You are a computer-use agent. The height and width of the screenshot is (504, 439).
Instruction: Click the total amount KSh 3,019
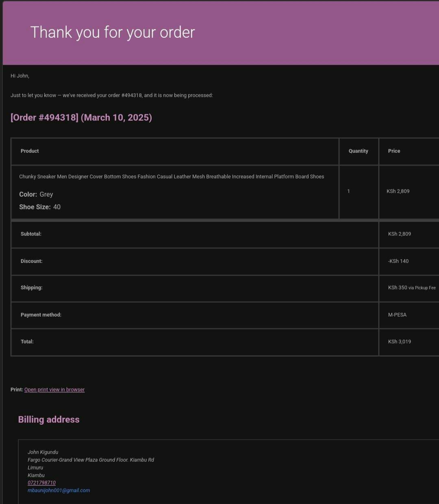(x=399, y=341)
